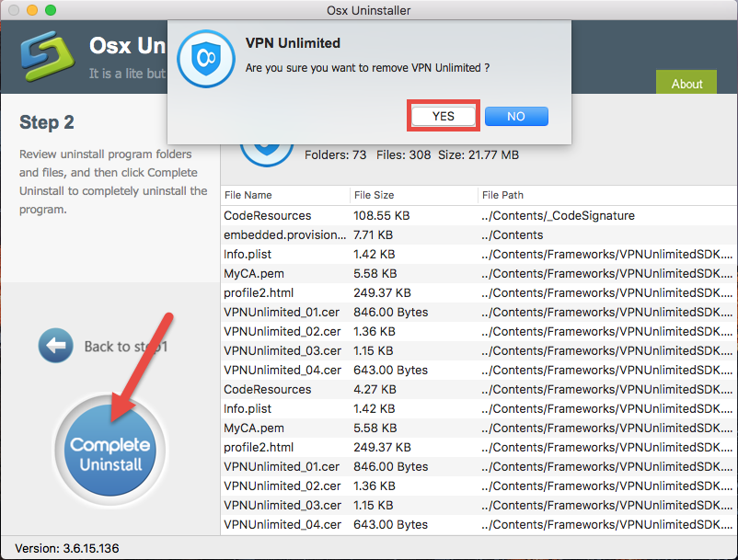Sort files by the File Size column

377,196
